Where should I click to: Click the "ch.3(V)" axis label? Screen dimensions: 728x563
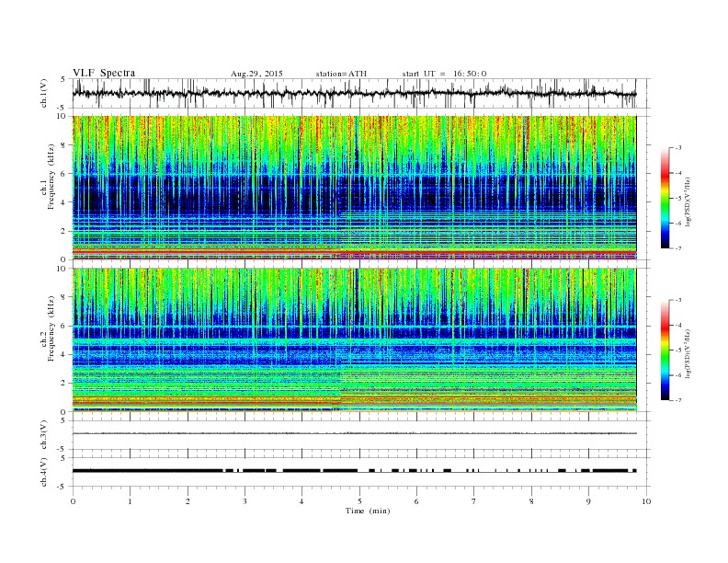click(44, 435)
